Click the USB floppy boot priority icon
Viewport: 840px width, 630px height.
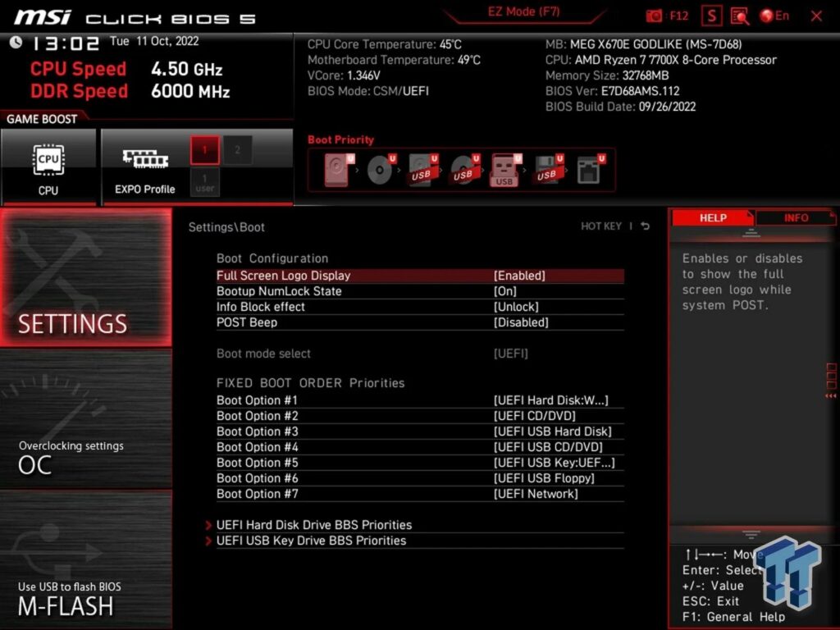548,170
